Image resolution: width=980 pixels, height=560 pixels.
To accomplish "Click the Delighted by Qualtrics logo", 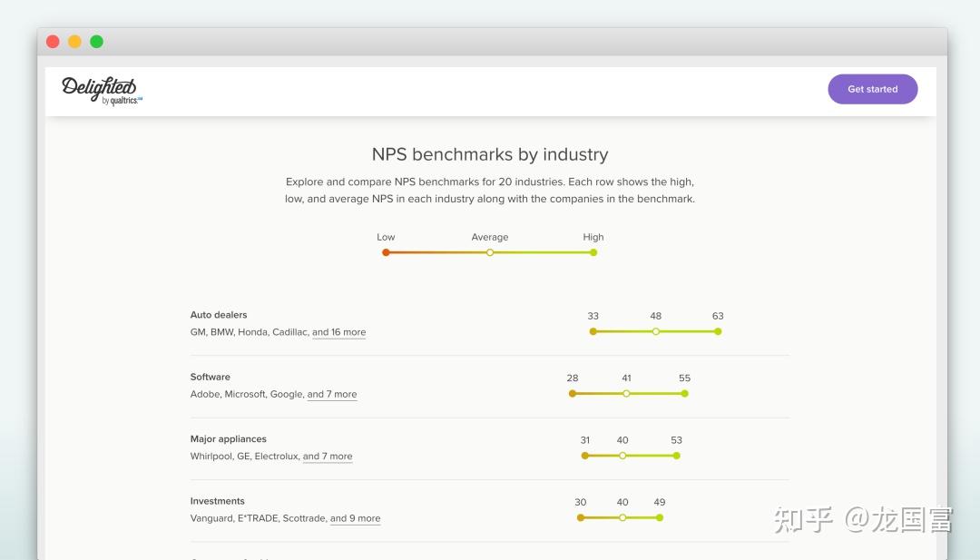I will click(101, 90).
